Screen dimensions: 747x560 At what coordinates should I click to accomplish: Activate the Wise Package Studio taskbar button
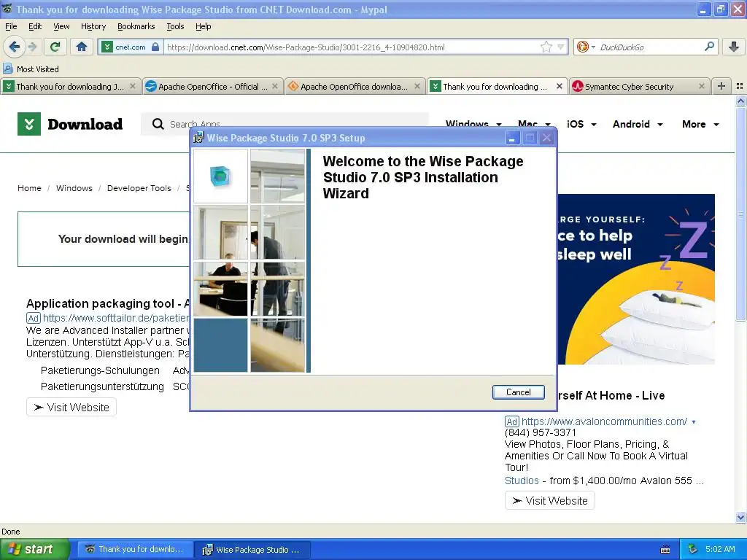tap(252, 550)
